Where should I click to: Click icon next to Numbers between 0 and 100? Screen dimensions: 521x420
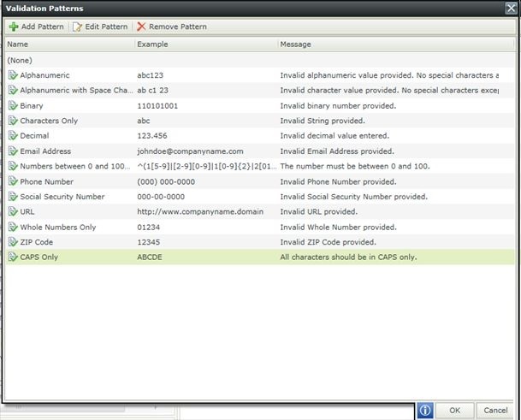[x=13, y=166]
